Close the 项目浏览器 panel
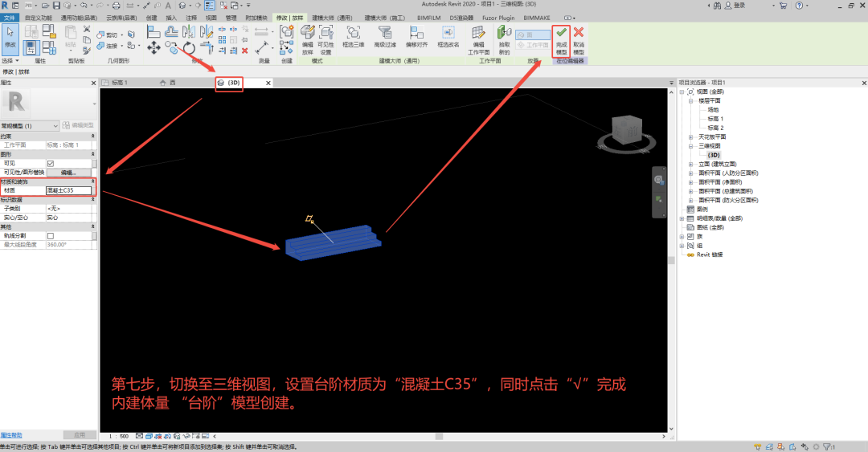Viewport: 868px width, 452px height. click(x=864, y=83)
